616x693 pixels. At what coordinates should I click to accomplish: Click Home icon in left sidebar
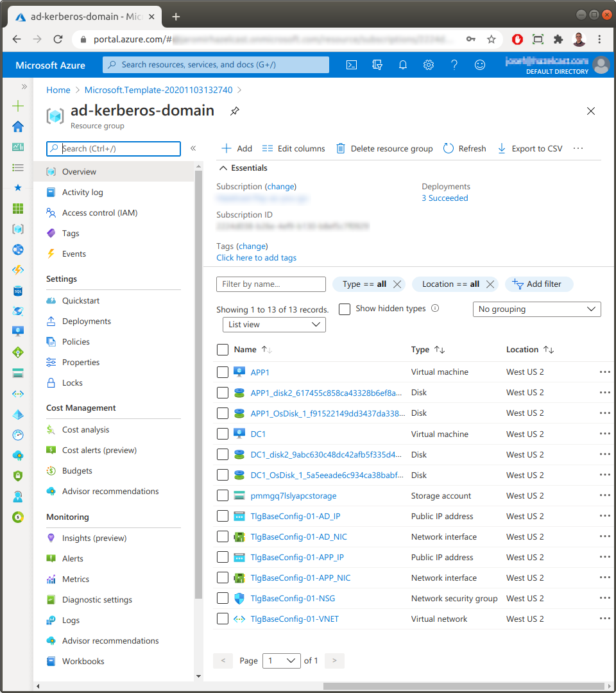[18, 126]
